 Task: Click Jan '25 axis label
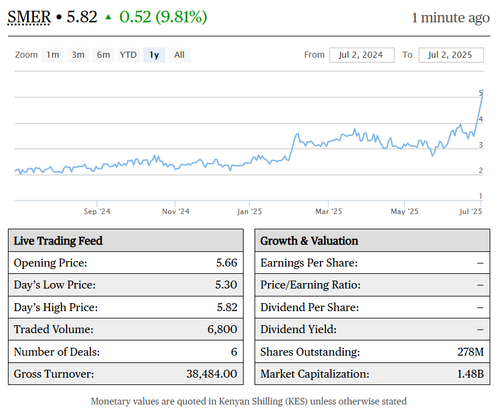coord(249,211)
